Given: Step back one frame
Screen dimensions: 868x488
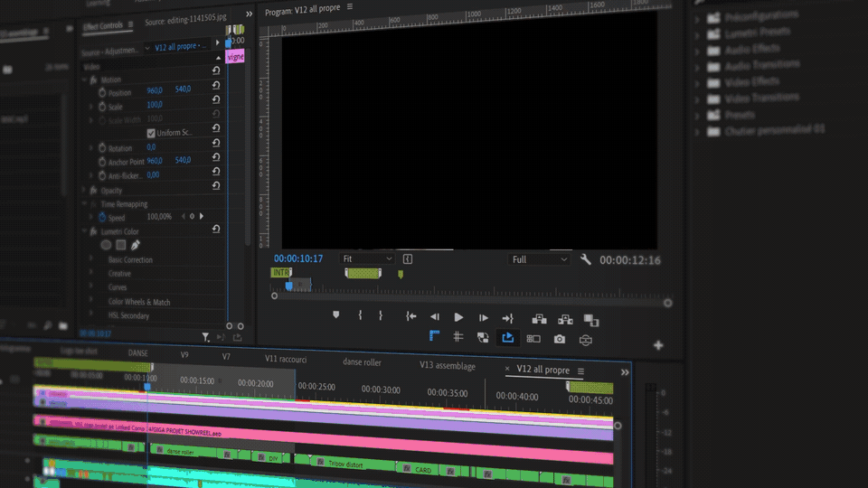Looking at the screenshot, I should [435, 317].
